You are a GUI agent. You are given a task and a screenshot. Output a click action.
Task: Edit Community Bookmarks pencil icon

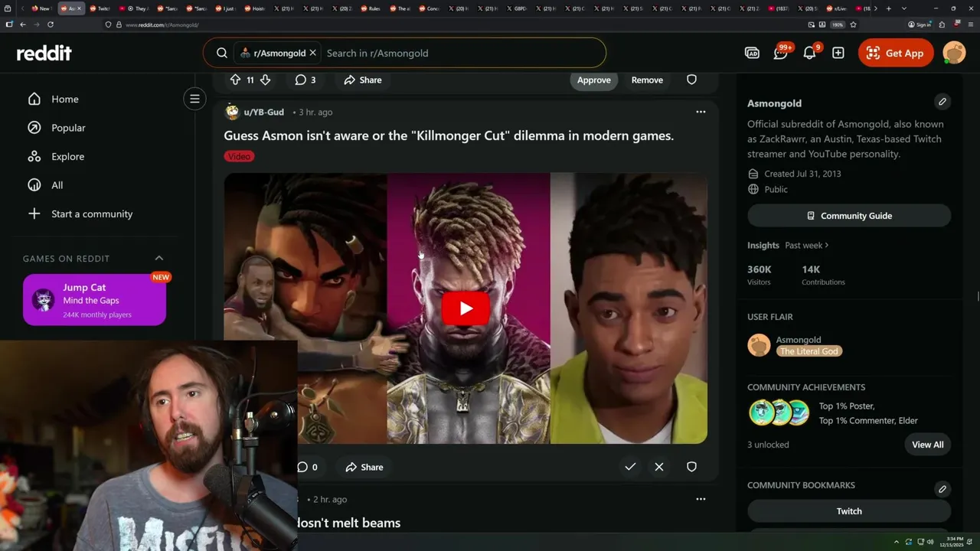pos(942,488)
